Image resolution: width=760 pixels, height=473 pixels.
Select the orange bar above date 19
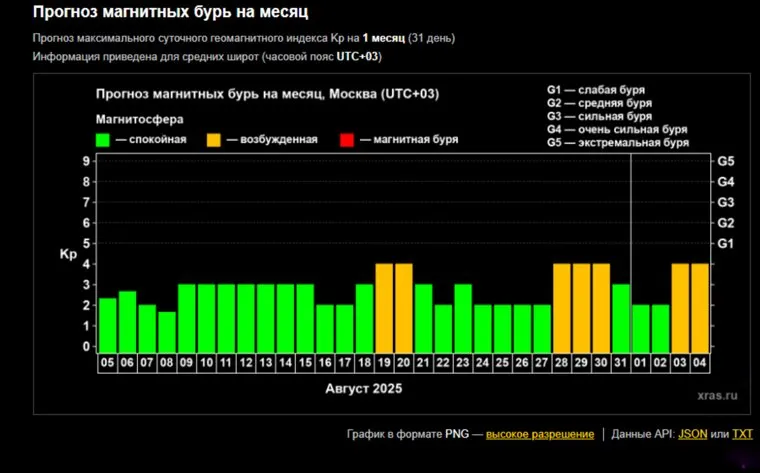coord(384,306)
